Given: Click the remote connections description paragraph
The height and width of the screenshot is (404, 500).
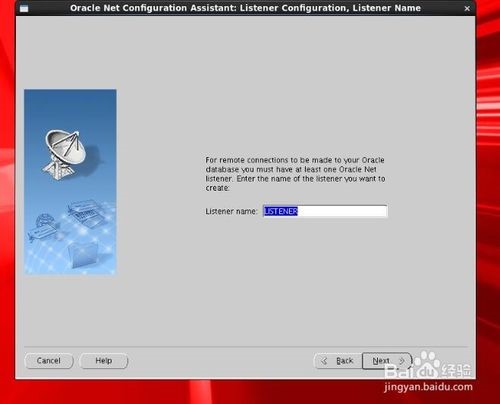Looking at the screenshot, I should [295, 174].
